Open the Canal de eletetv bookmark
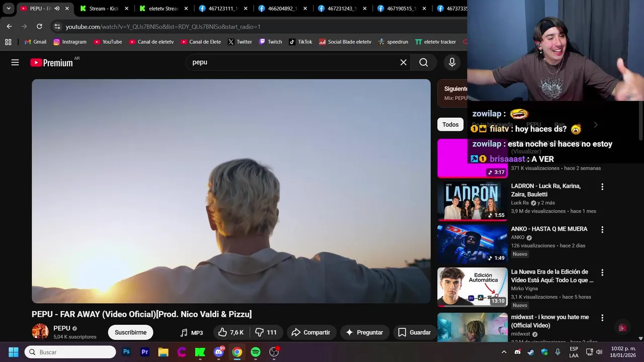The width and height of the screenshot is (644, 362). tap(150, 42)
